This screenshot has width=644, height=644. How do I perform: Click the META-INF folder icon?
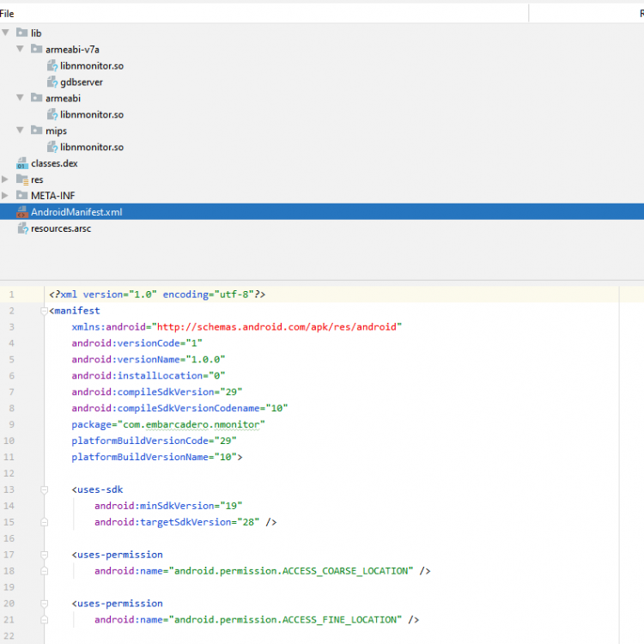point(21,195)
